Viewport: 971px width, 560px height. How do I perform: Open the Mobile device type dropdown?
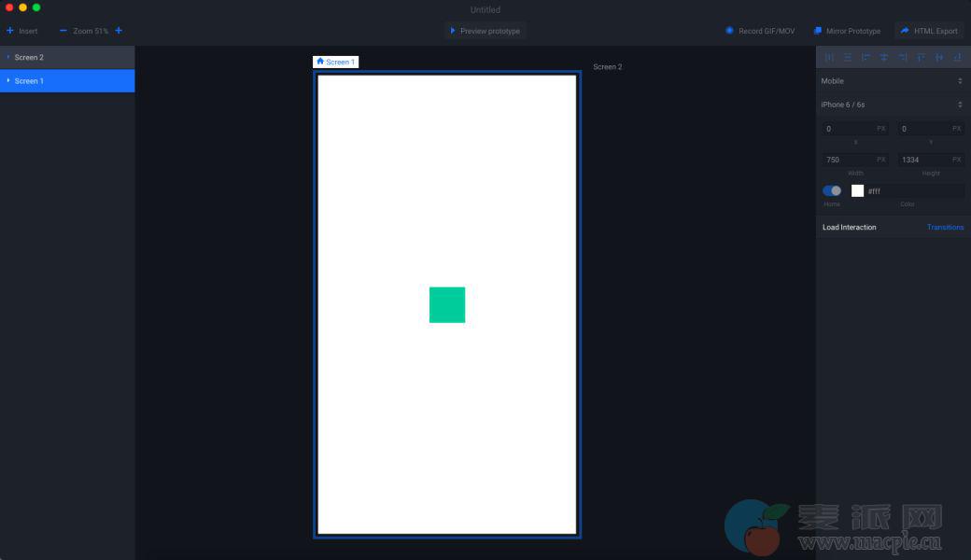pos(892,81)
